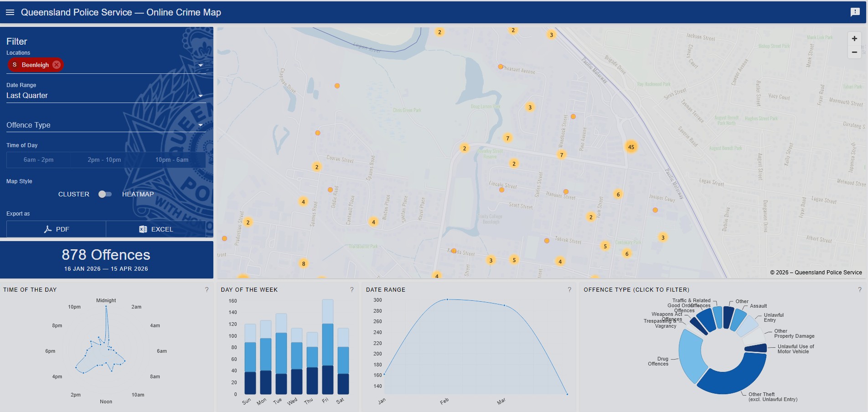Toggle the 2pm - 10pm time filter
Image resolution: width=868 pixels, height=412 pixels.
(104, 160)
